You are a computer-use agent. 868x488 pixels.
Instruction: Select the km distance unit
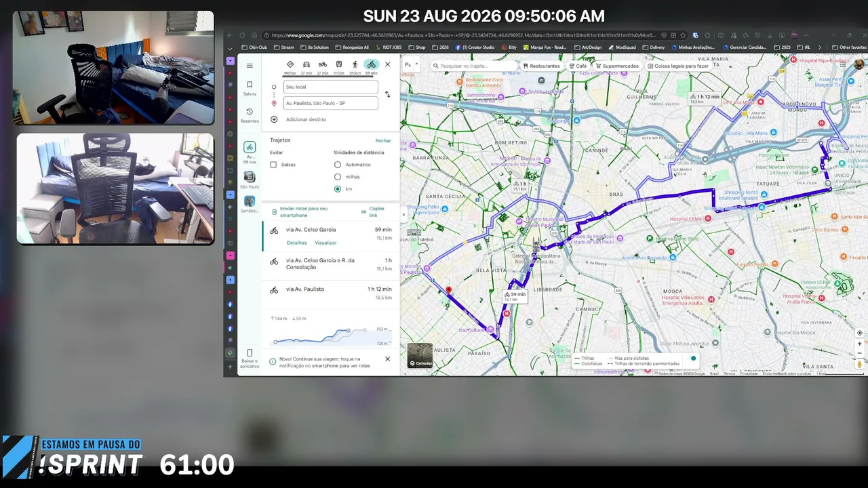338,189
